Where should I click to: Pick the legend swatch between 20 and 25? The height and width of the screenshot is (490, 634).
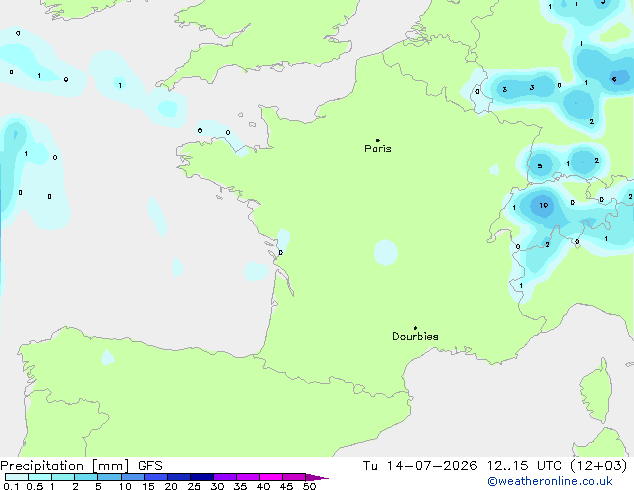[178, 477]
